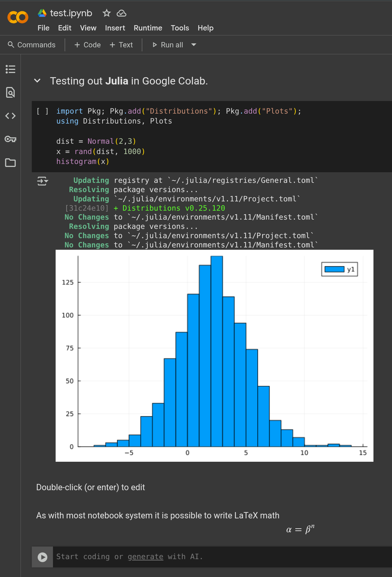Image resolution: width=392 pixels, height=577 pixels.
Task: Click the Google Drive icon beside test.ipynb
Action: click(42, 13)
